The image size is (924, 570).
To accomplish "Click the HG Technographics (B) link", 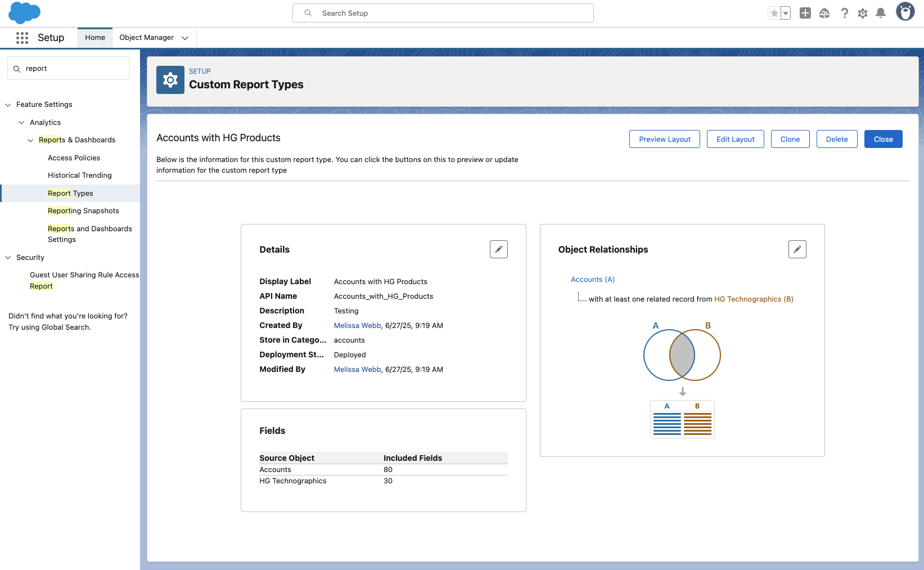I will [x=754, y=299].
